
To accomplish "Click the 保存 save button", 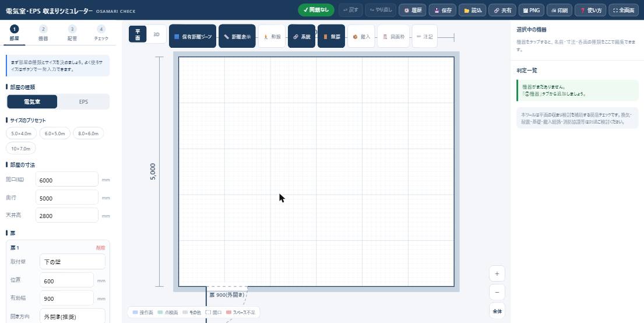I will click(442, 10).
